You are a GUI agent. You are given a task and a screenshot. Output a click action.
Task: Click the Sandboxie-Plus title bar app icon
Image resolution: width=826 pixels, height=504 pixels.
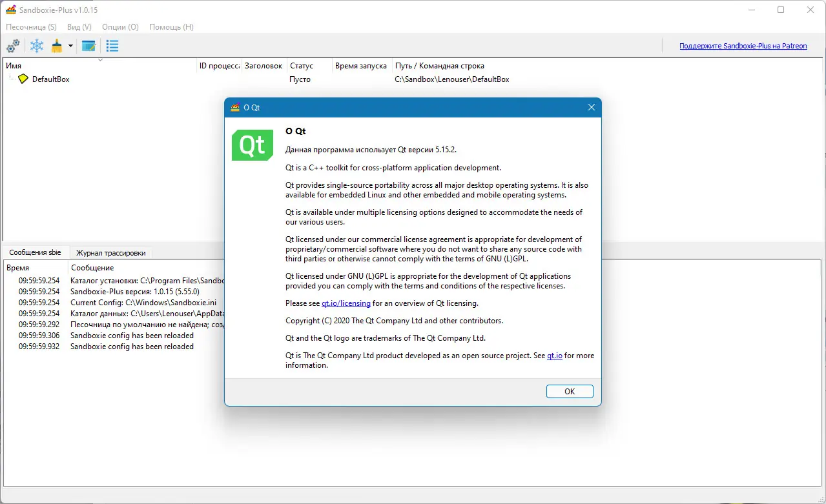point(10,10)
